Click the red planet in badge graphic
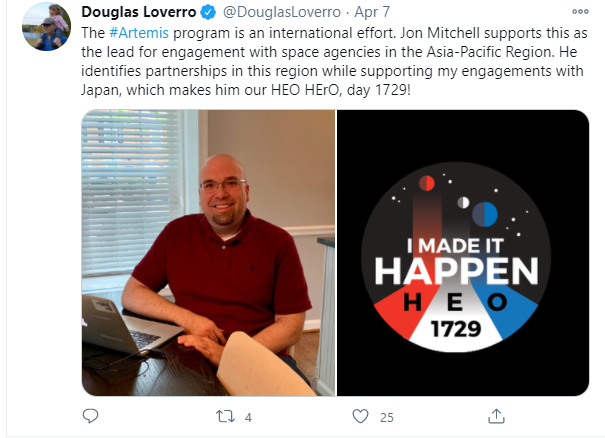 point(427,183)
